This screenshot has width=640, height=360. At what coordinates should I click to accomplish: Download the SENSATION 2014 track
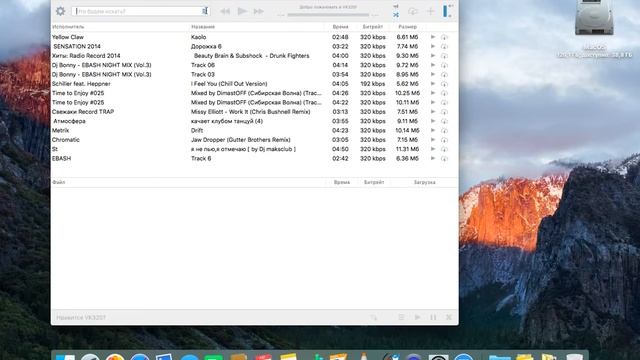tap(444, 47)
